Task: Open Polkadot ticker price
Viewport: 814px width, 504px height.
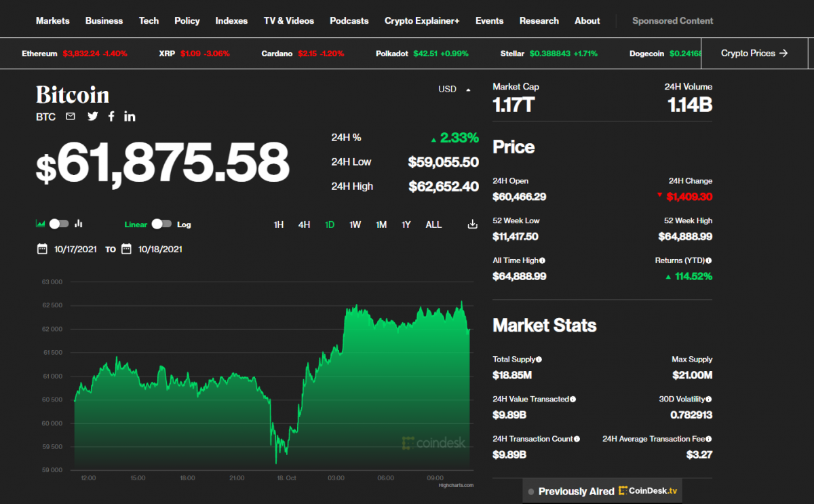Action: click(x=422, y=53)
